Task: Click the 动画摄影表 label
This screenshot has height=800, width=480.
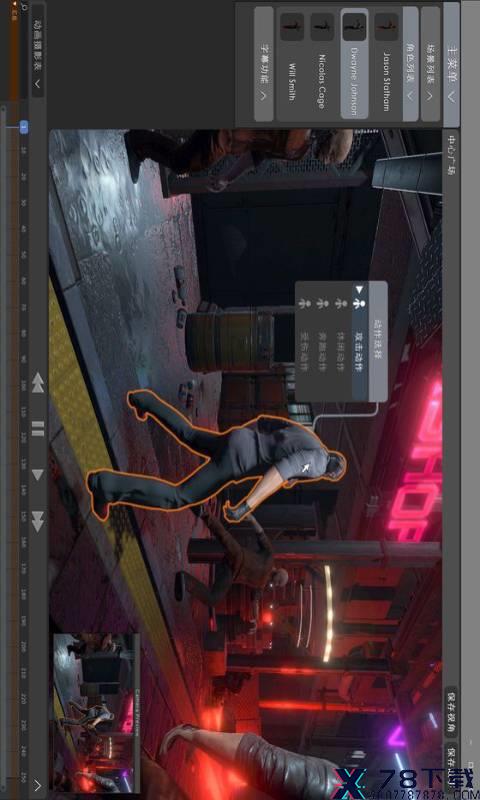Action: tap(38, 44)
